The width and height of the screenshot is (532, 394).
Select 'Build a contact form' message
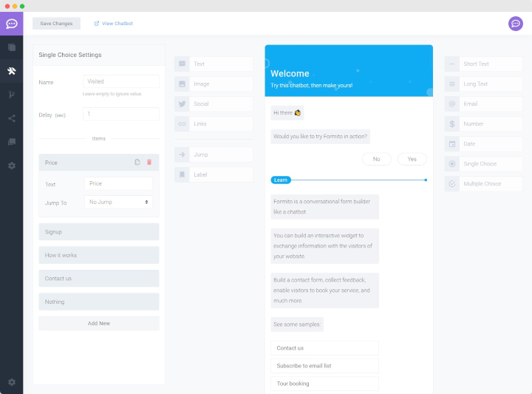pyautogui.click(x=324, y=291)
